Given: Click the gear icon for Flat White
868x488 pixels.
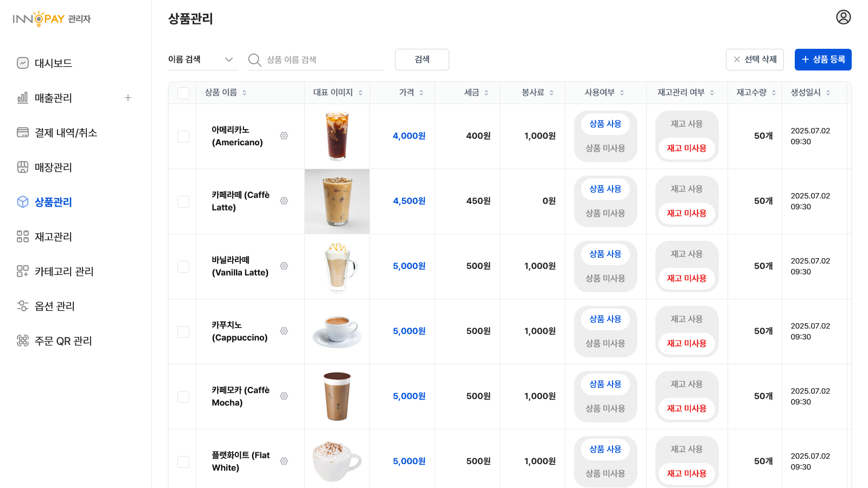Looking at the screenshot, I should [x=284, y=461].
